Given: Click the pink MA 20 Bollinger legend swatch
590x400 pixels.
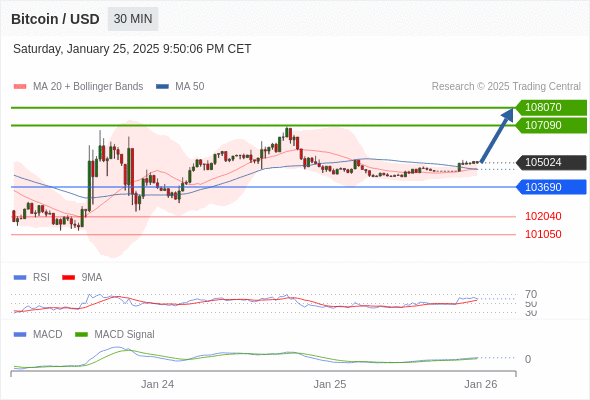Looking at the screenshot, I should [20, 87].
